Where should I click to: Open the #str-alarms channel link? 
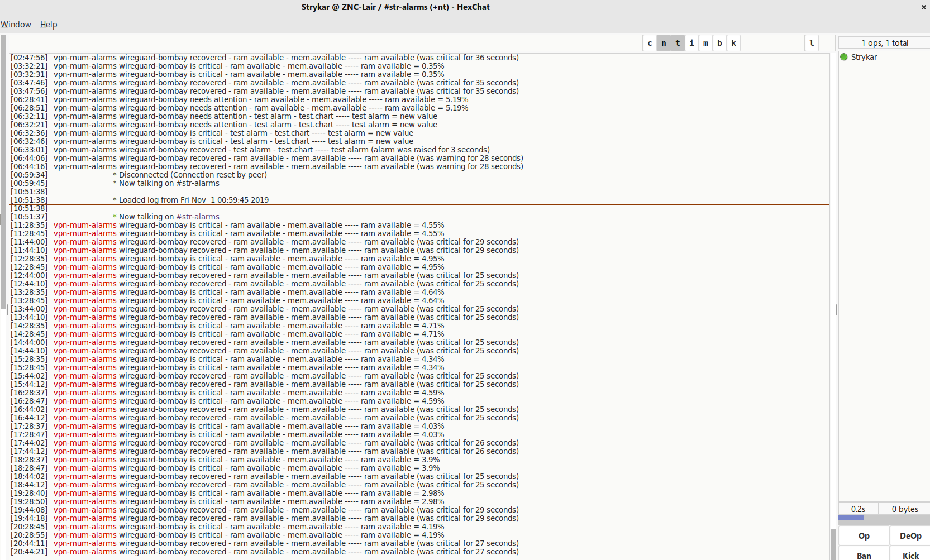(x=198, y=216)
